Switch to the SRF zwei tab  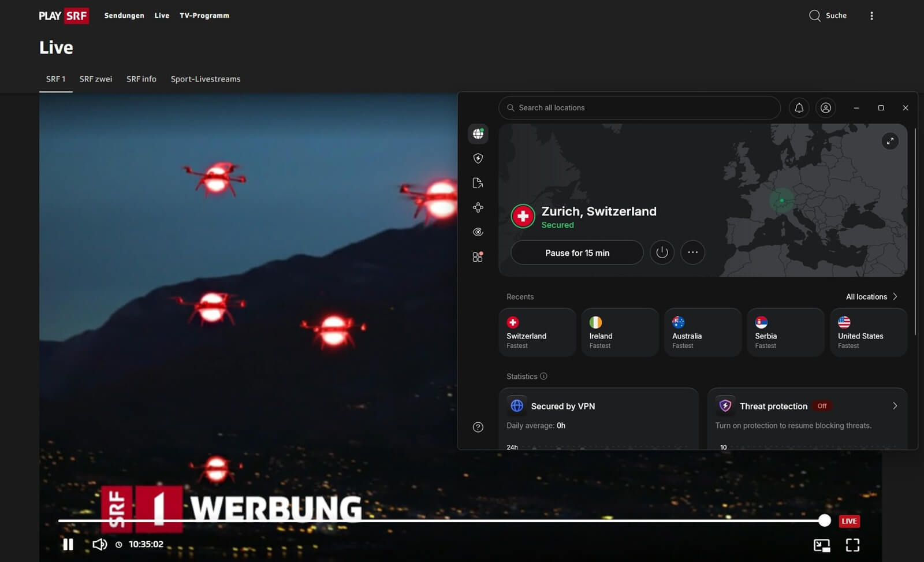96,79
